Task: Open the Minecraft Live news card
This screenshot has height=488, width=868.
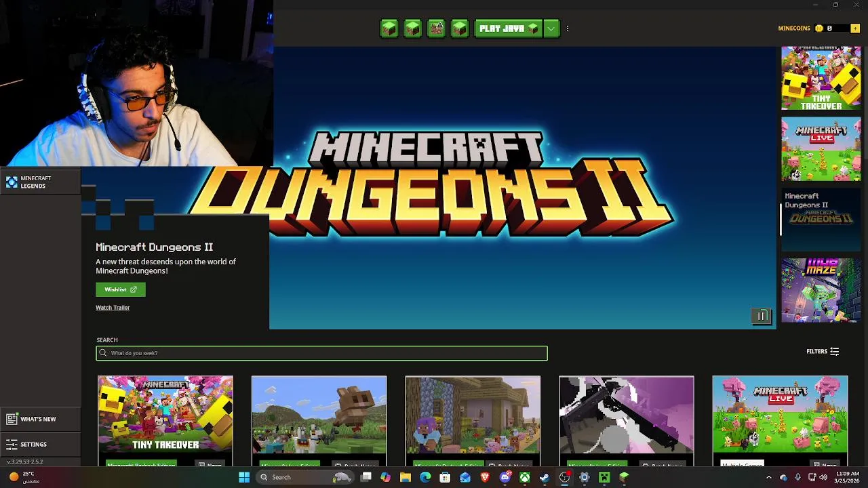Action: click(780, 420)
